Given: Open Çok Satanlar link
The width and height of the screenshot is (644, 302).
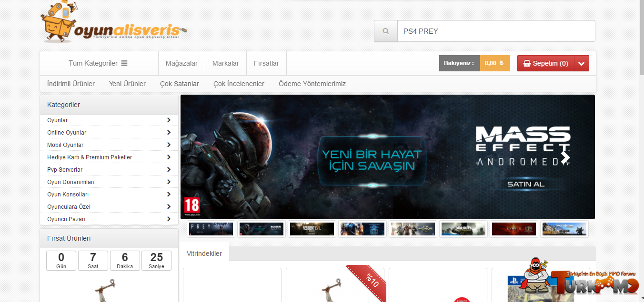Looking at the screenshot, I should [180, 84].
